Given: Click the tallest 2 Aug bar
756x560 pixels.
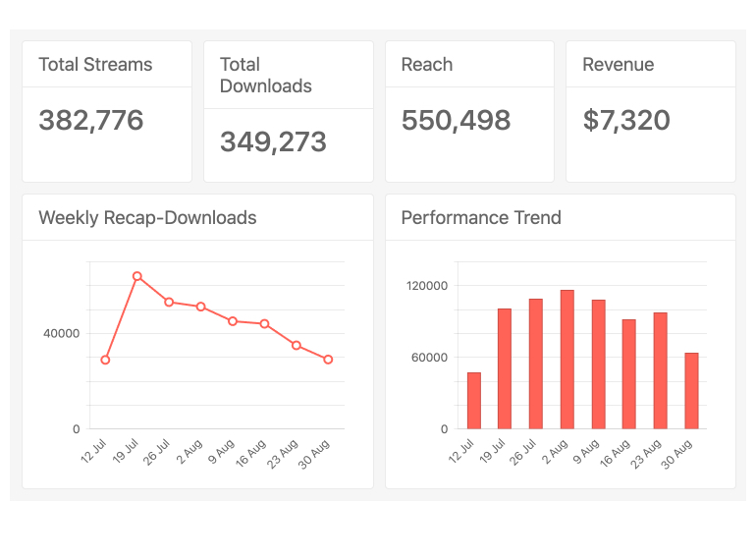Looking at the screenshot, I should pyautogui.click(x=567, y=360).
